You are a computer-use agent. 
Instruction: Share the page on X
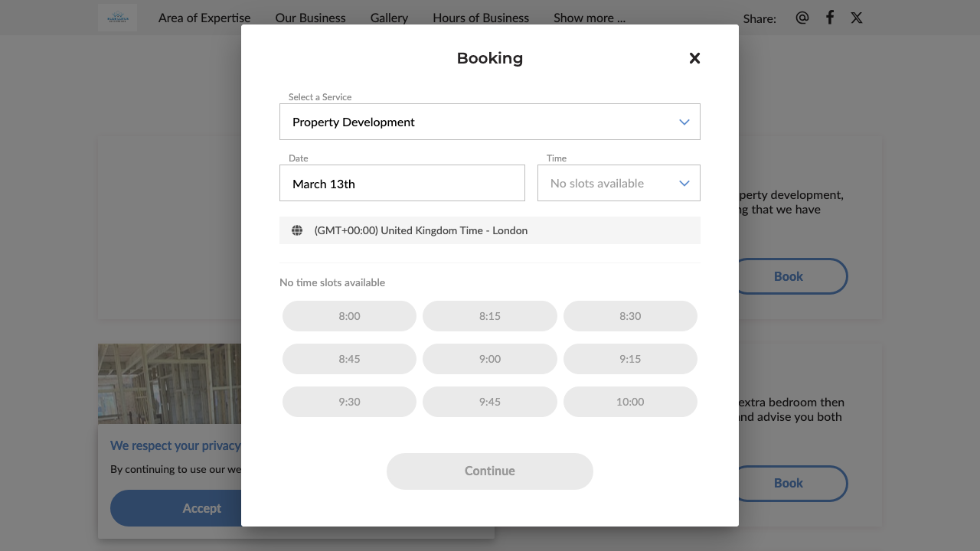click(856, 17)
